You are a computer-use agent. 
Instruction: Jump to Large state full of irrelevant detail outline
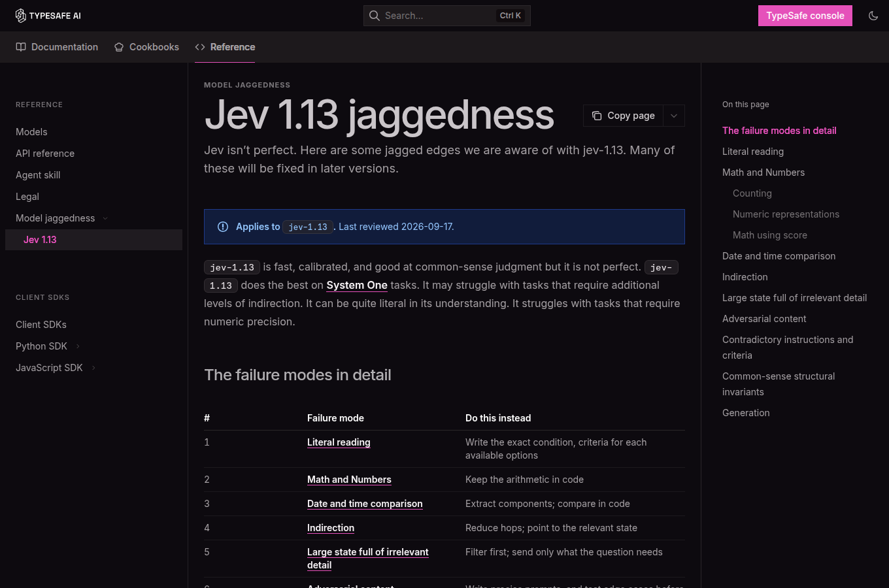pyautogui.click(x=794, y=298)
